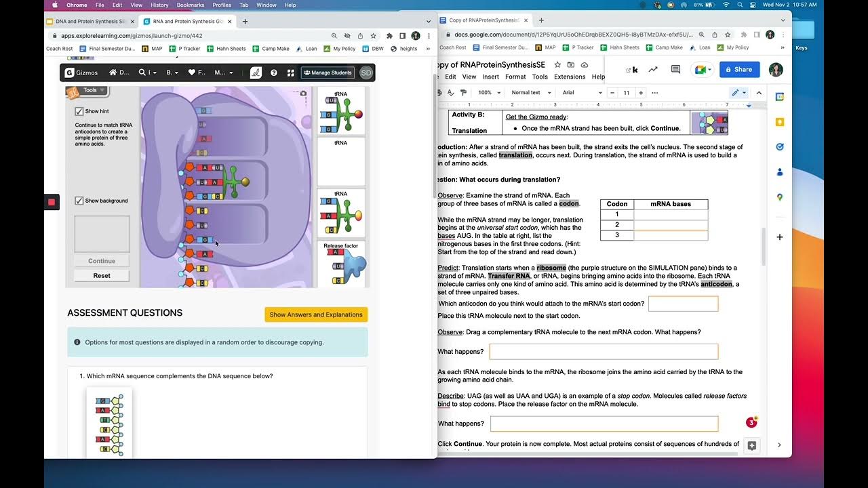
Task: Star the Google Docs document
Action: click(x=557, y=65)
